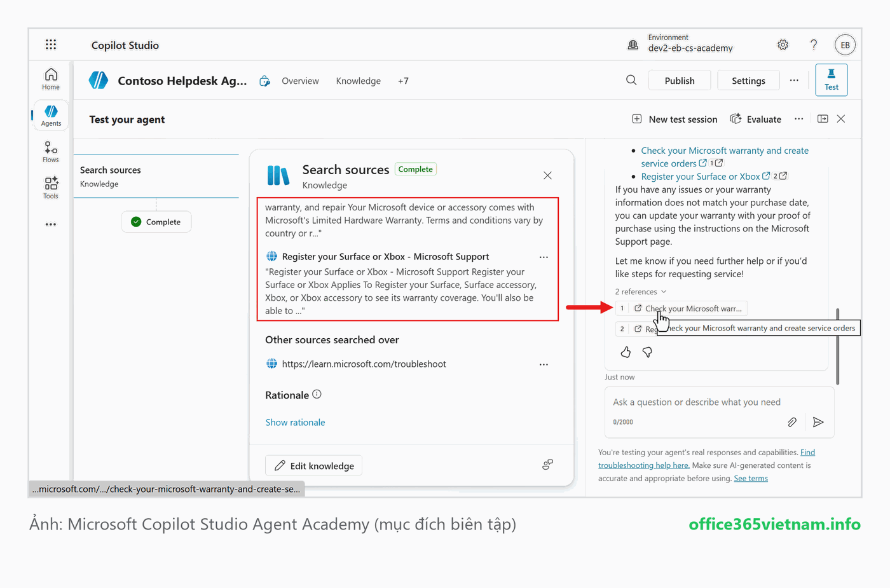Screen dimensions: 890x588
Task: Click the See terms link
Action: click(751, 478)
